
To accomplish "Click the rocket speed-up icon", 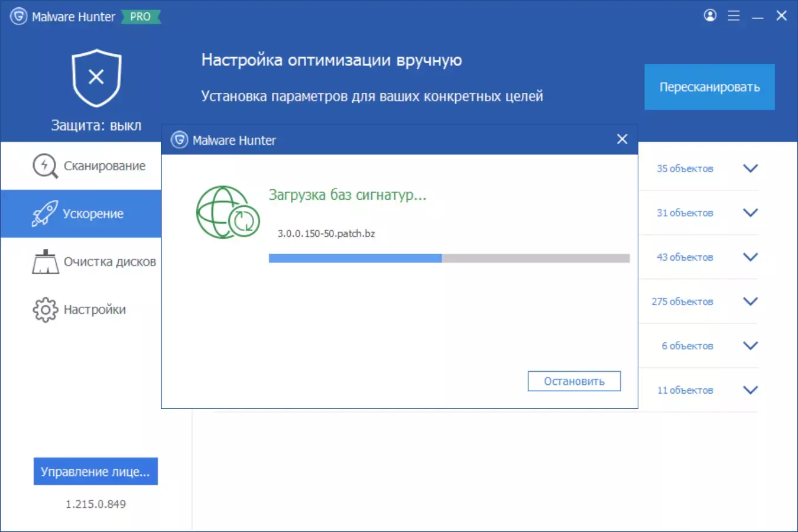I will pos(45,214).
